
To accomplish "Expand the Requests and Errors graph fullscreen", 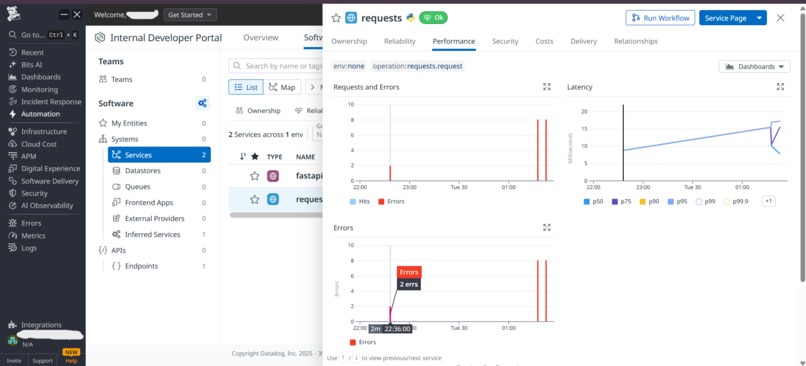I will point(547,87).
